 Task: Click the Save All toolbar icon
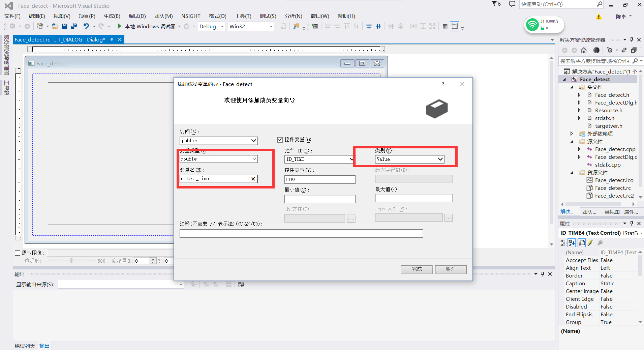pos(74,26)
